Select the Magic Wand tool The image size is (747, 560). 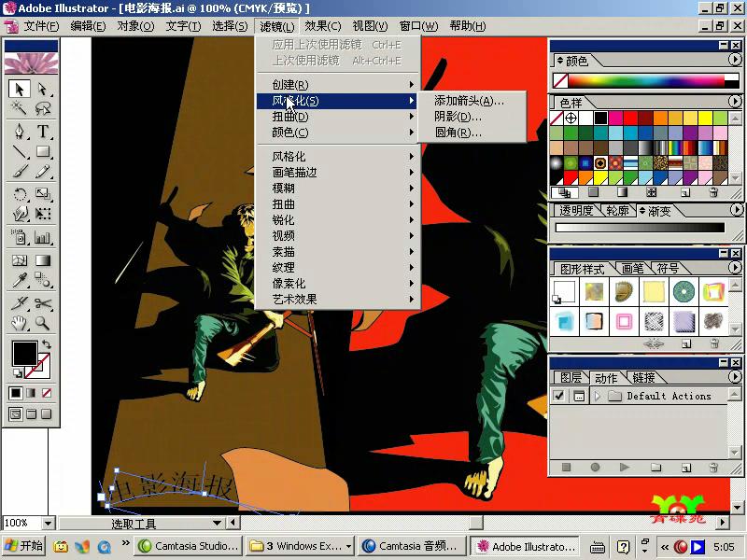tap(20, 108)
